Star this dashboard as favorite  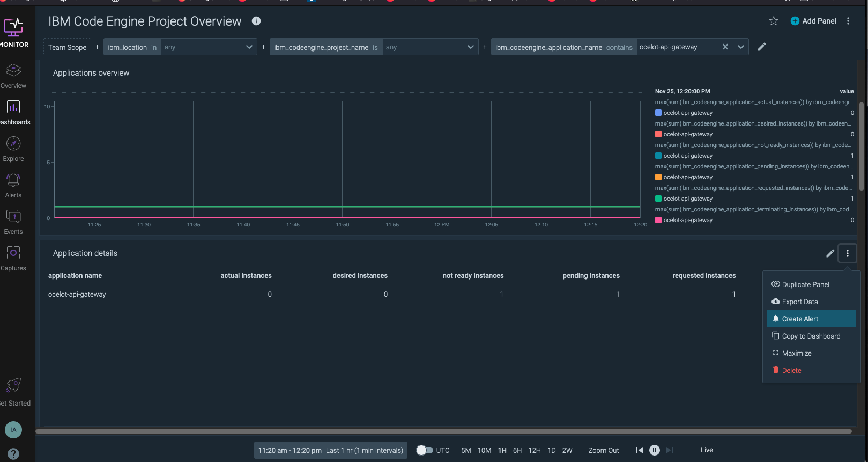pos(774,21)
